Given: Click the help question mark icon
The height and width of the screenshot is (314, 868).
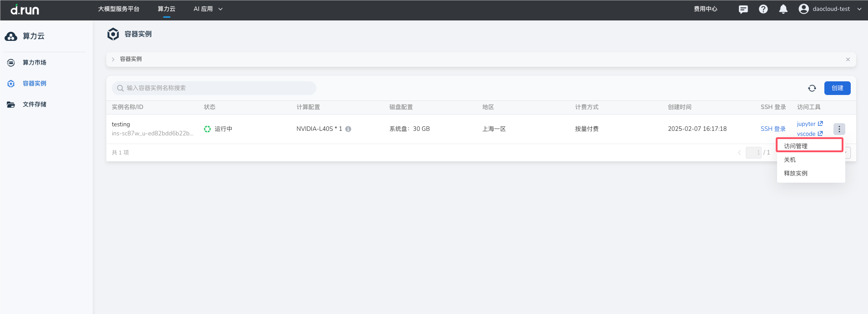Looking at the screenshot, I should 763,9.
